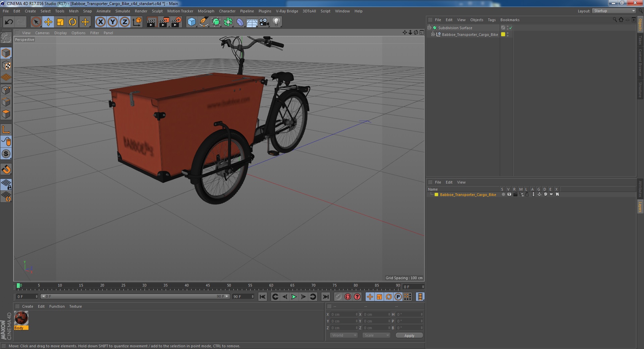Render the active view
The image size is (644, 349).
point(152,22)
